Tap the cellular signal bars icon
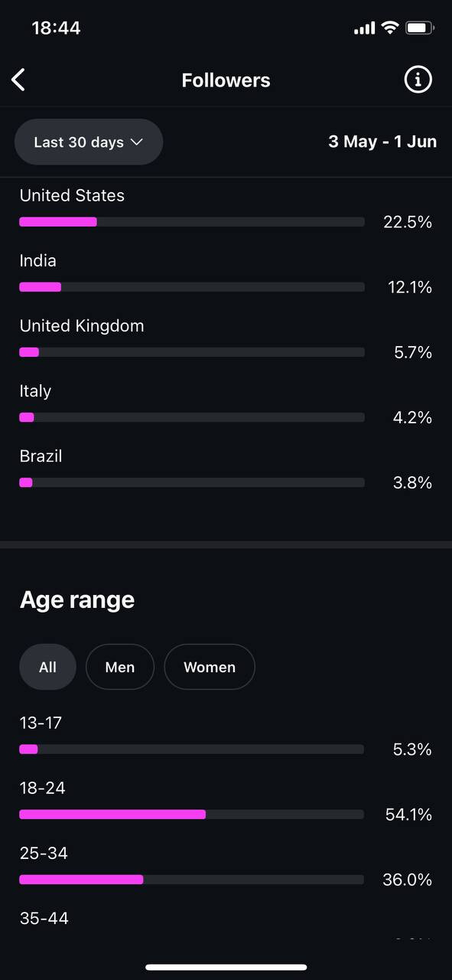This screenshot has width=452, height=980. (365, 28)
